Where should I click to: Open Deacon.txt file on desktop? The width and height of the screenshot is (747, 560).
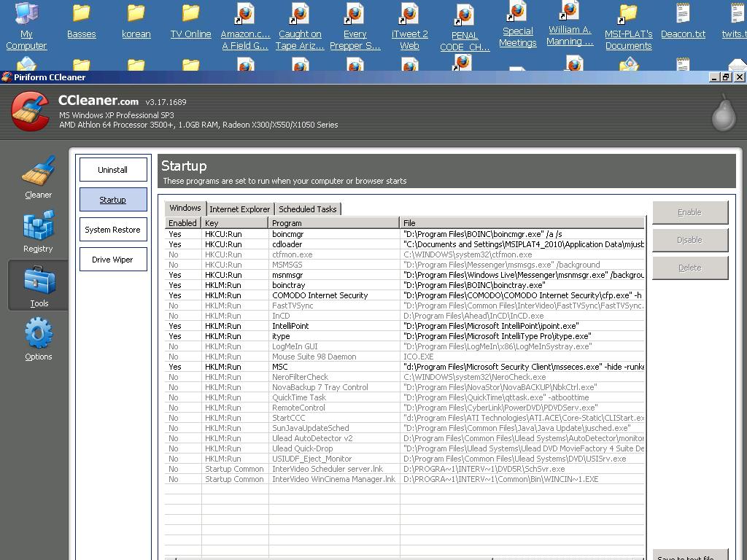[683, 20]
